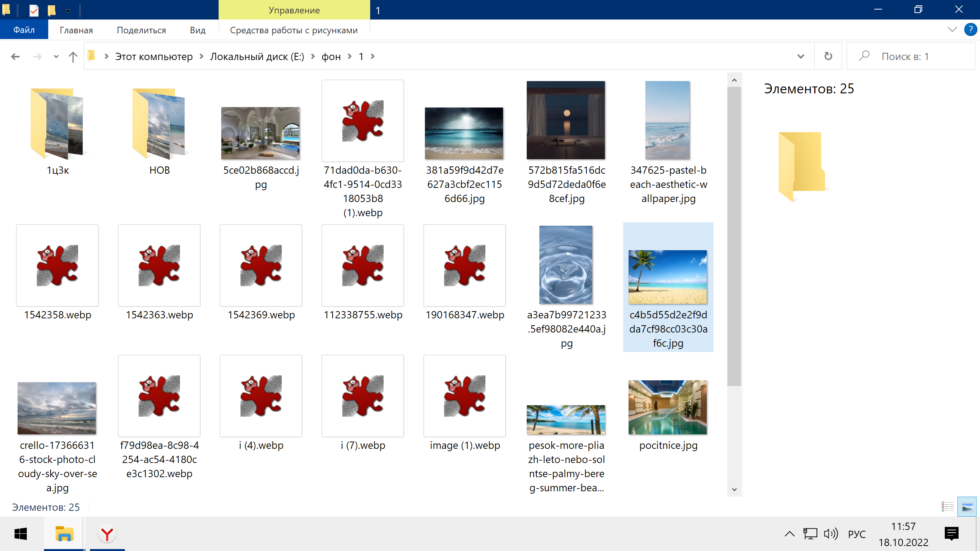Select the pocitnice.jpg thumbnail
This screenshot has width=980, height=551.
tap(668, 408)
